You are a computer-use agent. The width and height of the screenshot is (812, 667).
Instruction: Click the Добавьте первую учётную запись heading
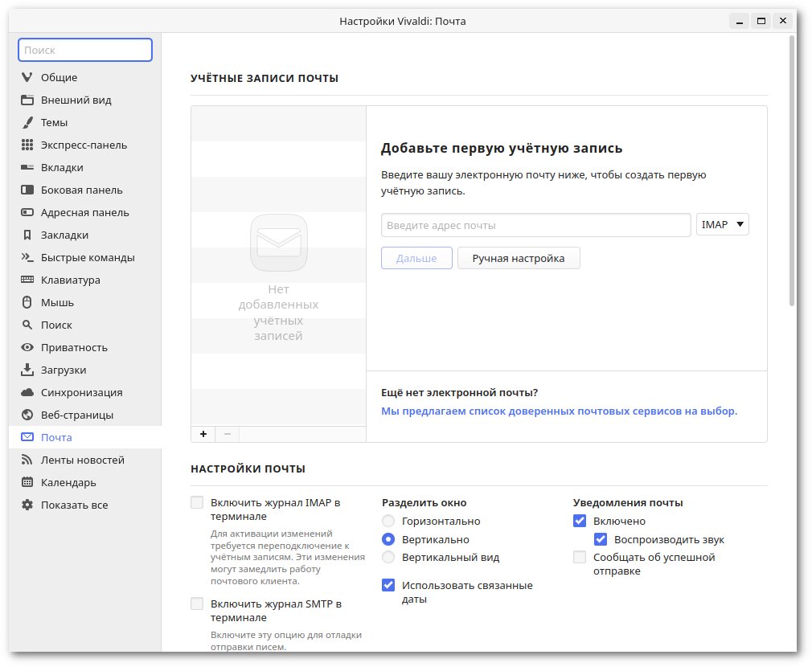point(502,148)
